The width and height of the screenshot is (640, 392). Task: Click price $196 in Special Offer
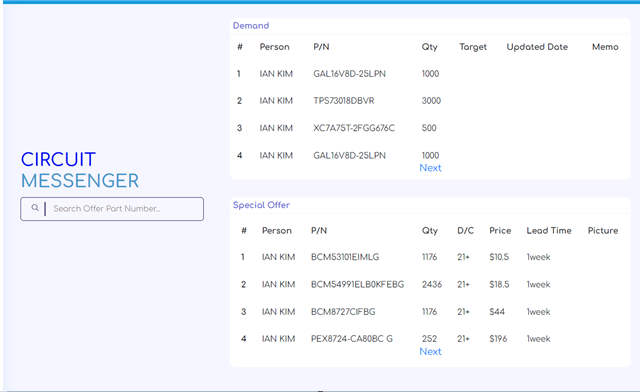498,339
